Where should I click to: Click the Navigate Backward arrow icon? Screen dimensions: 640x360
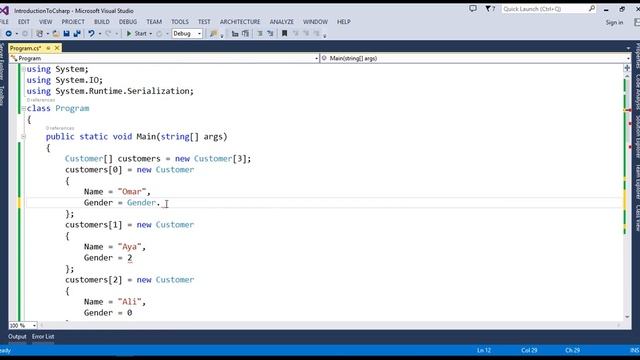coord(8,33)
